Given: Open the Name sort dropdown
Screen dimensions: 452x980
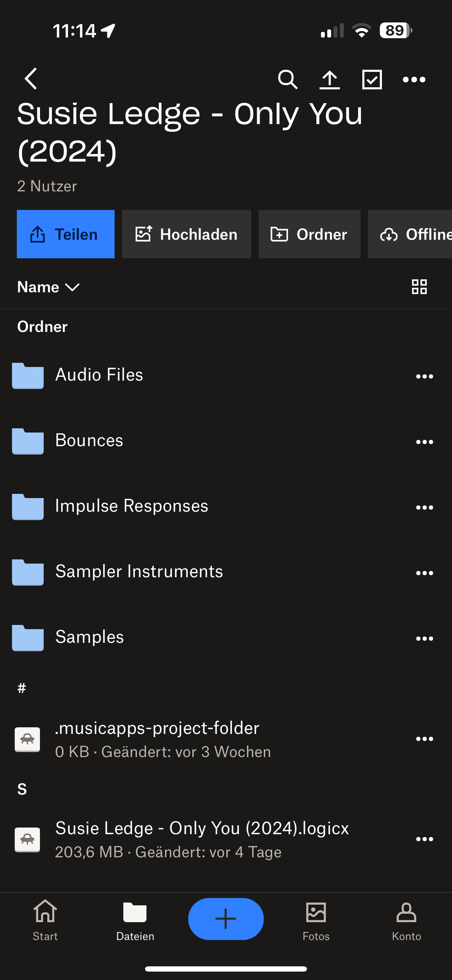Looking at the screenshot, I should point(48,287).
